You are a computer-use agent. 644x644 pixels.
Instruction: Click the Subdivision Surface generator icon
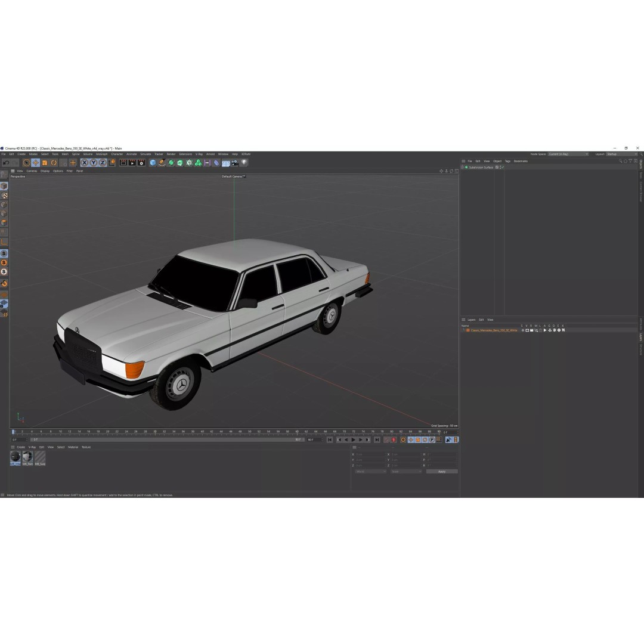pos(171,163)
